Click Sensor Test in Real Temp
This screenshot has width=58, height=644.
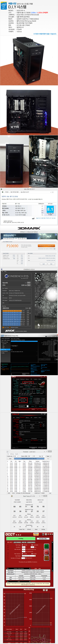(x=22, y=529)
